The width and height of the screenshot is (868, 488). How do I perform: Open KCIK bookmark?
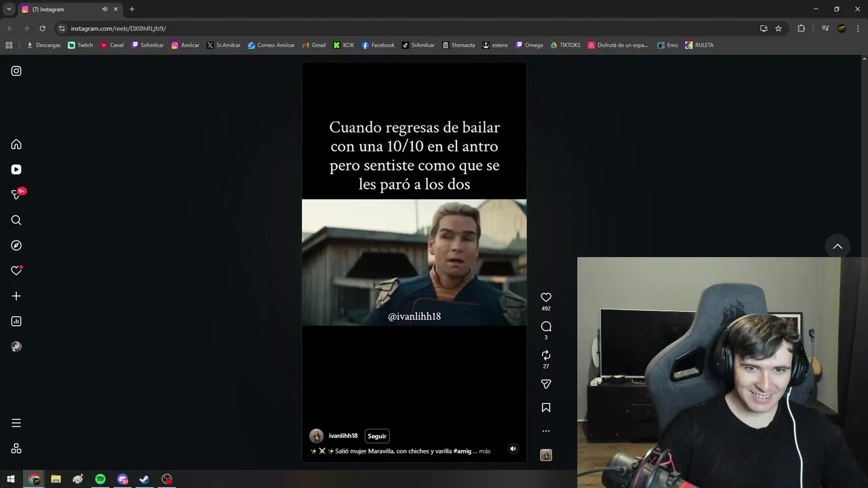pyautogui.click(x=344, y=45)
